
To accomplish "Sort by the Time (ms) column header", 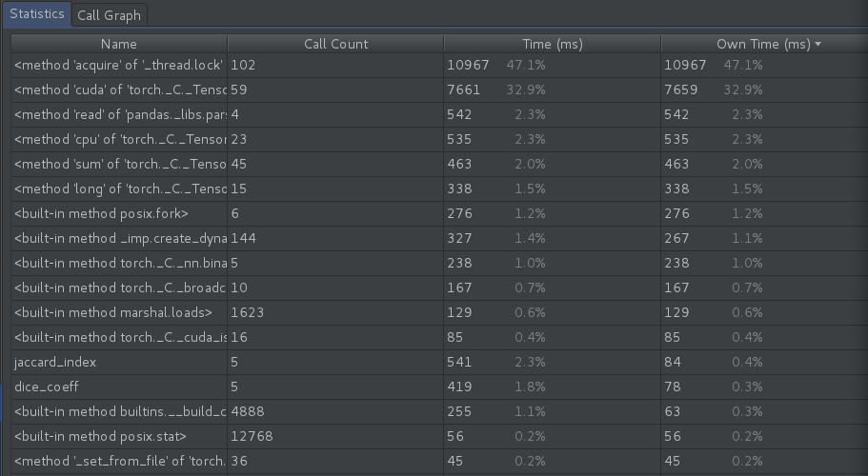I will (553, 44).
